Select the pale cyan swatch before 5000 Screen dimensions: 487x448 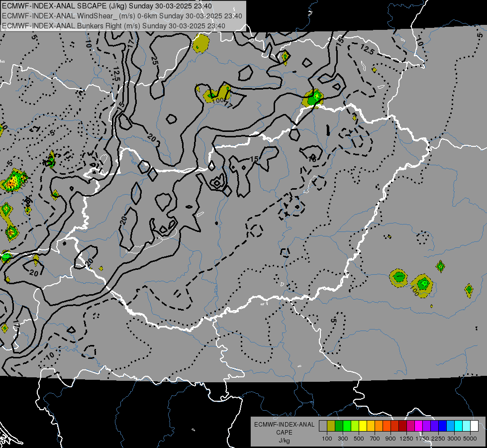coord(466,426)
